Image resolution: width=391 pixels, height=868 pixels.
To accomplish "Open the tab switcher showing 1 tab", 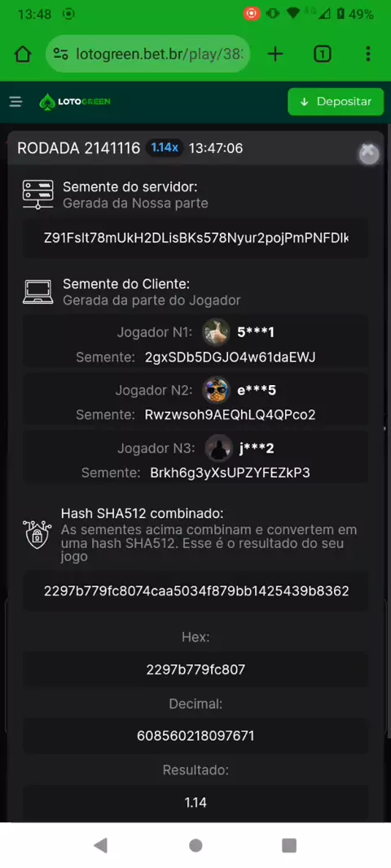I will point(323,54).
